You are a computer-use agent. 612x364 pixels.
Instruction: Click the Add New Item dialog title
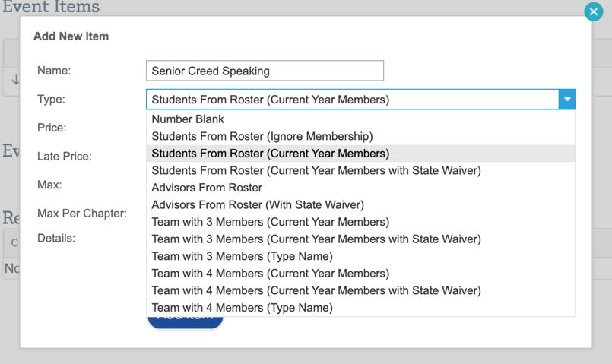tap(71, 36)
